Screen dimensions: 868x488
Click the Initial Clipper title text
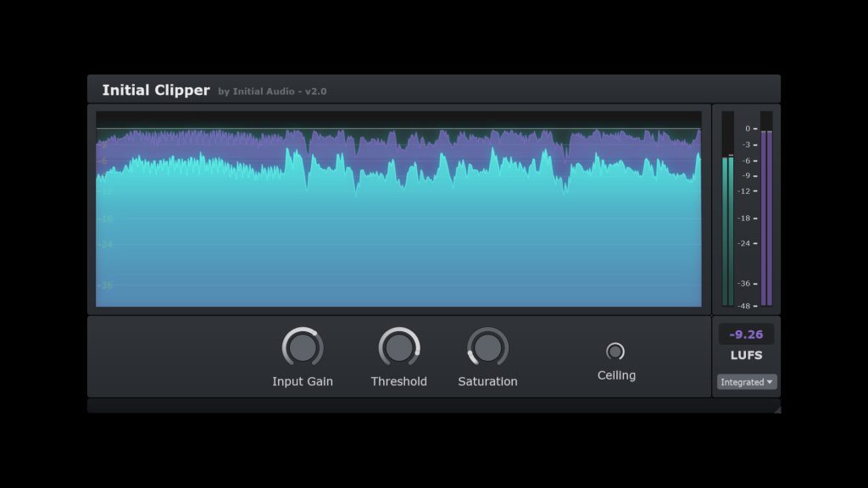156,91
